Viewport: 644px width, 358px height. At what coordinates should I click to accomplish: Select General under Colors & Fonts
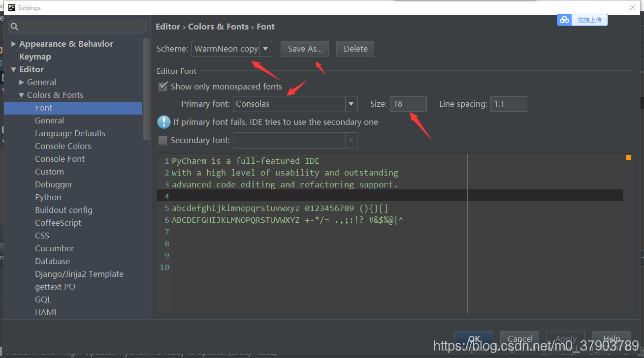coord(49,120)
